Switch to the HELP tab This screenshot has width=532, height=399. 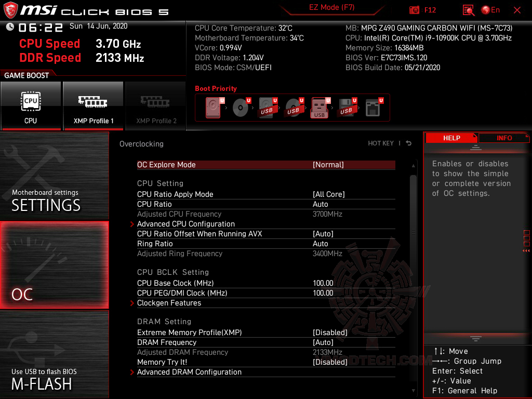coord(451,138)
